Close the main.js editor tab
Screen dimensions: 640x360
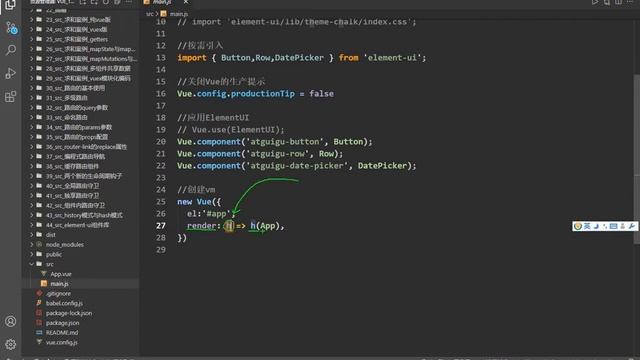[186, 2]
